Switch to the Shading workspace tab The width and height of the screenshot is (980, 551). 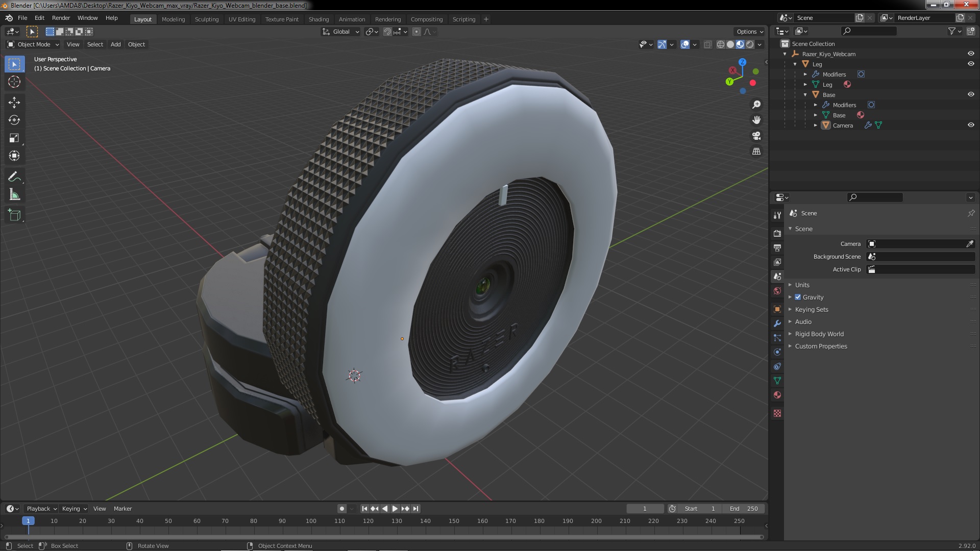pyautogui.click(x=318, y=19)
